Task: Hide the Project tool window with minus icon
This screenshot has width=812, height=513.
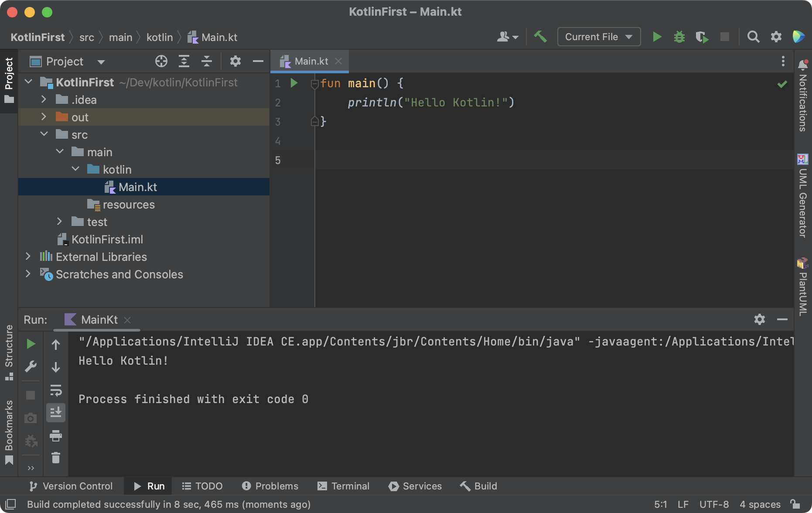Action: pyautogui.click(x=258, y=62)
